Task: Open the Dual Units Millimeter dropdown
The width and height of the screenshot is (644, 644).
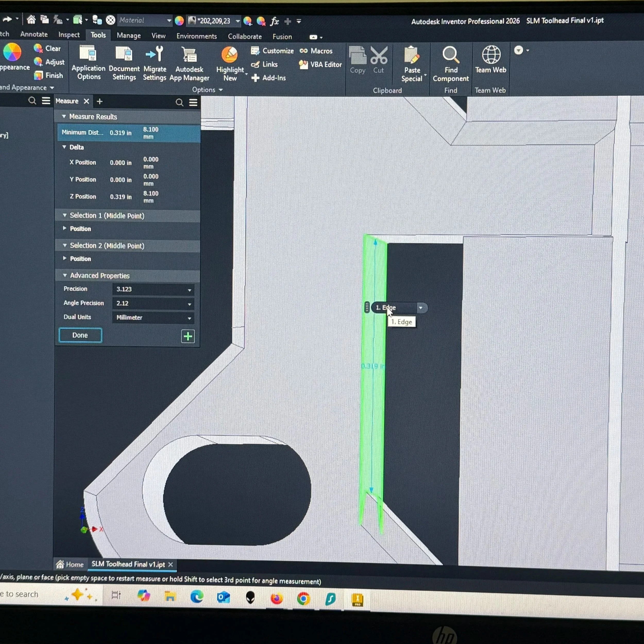Action: coord(189,318)
